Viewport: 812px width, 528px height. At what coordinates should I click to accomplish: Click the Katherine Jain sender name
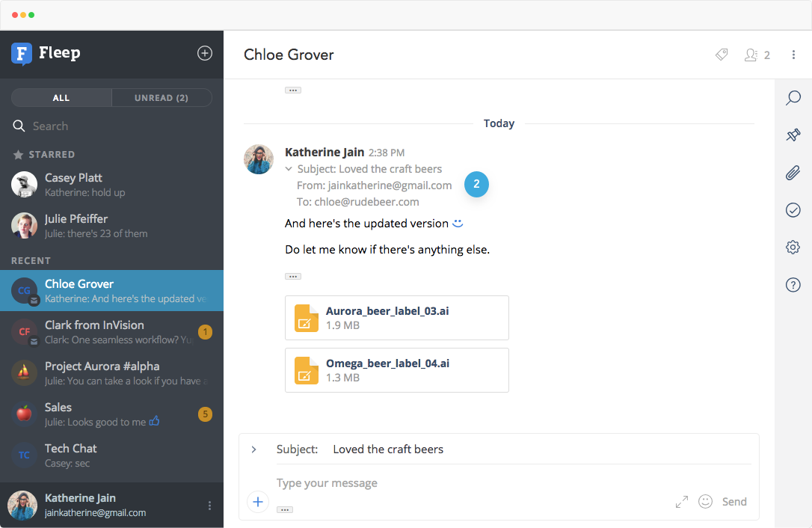[325, 152]
